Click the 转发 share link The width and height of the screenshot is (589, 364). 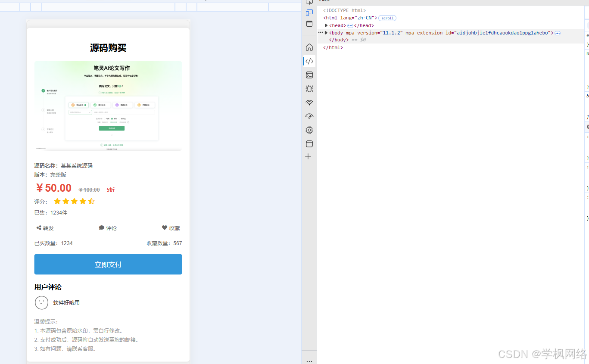click(x=45, y=228)
